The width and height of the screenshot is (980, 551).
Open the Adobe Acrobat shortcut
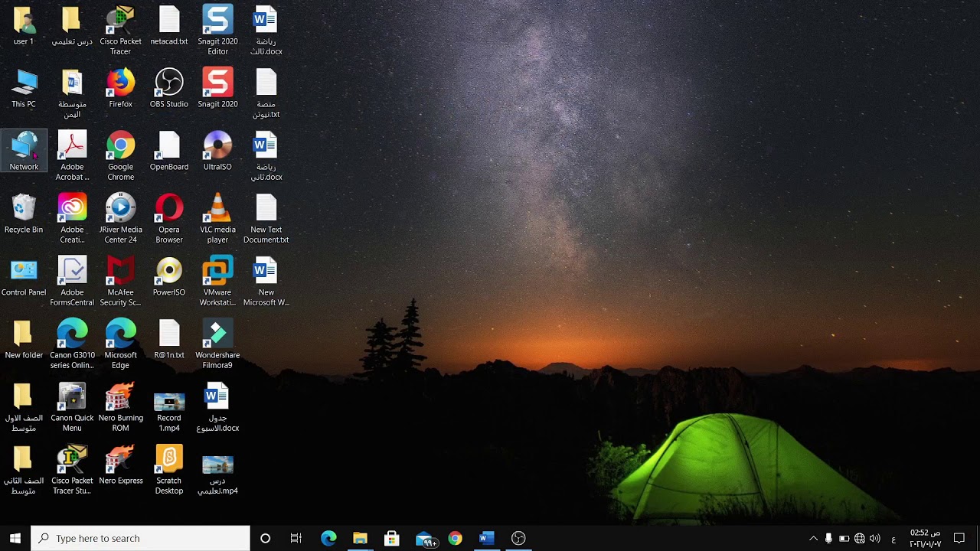(72, 155)
